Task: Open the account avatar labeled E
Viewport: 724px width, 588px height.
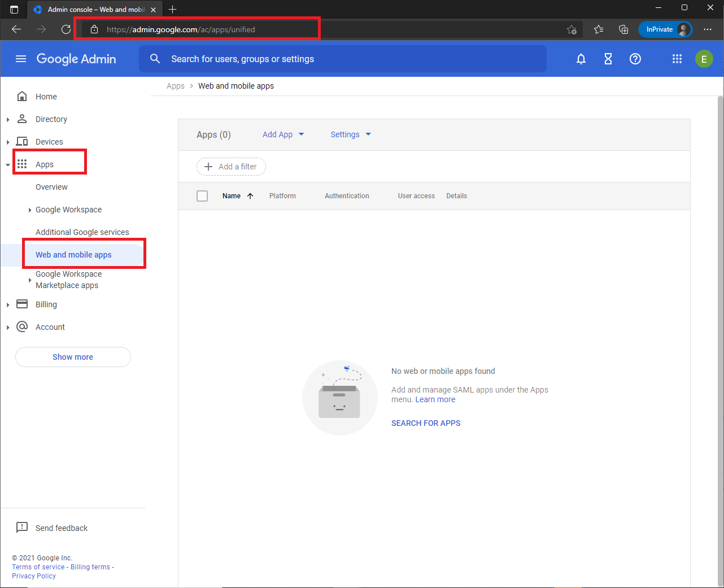Action: pyautogui.click(x=704, y=59)
